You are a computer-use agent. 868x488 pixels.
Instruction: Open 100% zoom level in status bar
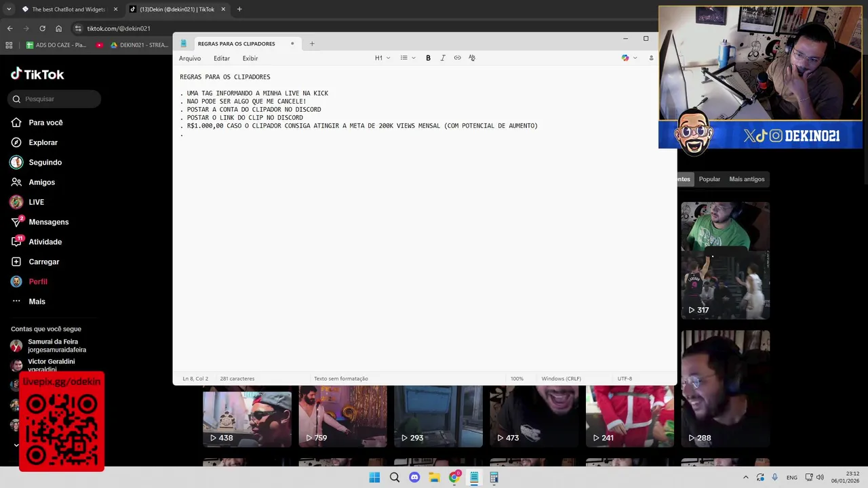pos(517,379)
